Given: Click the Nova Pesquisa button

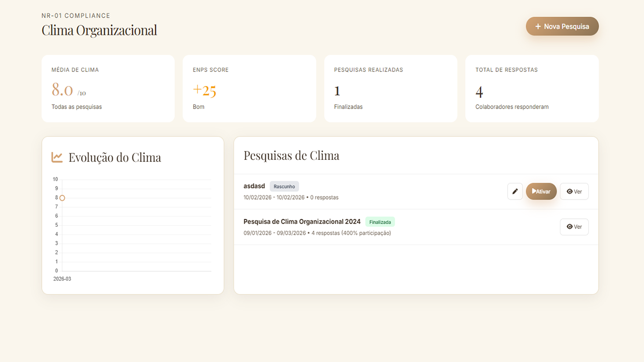Looking at the screenshot, I should pyautogui.click(x=562, y=27).
